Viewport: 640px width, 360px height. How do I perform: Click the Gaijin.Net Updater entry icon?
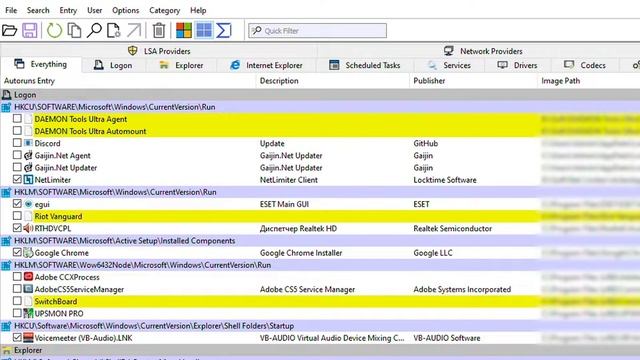(28, 168)
